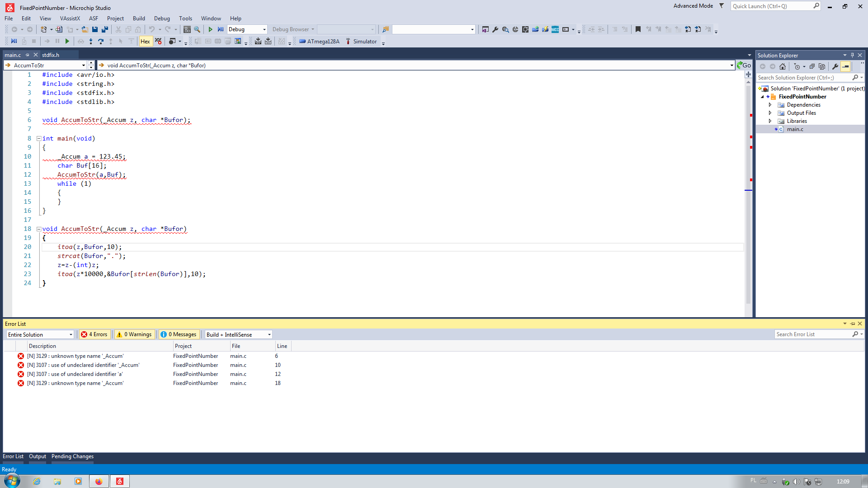
Task: Open the ASF menu
Action: [94, 19]
